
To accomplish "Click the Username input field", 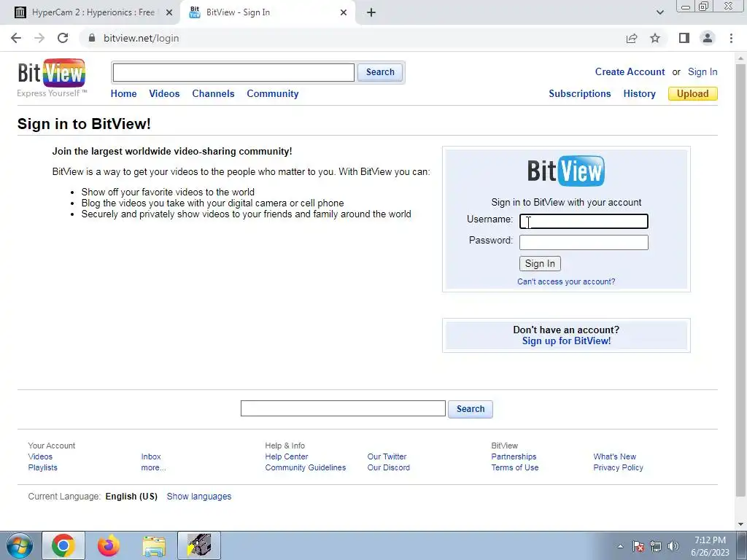I will tap(584, 222).
